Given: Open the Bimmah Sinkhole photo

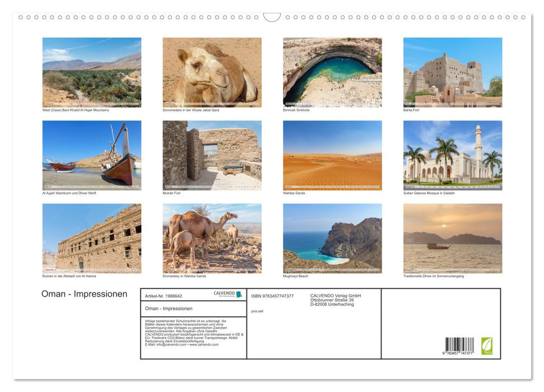Looking at the screenshot, I should pos(332,72).
